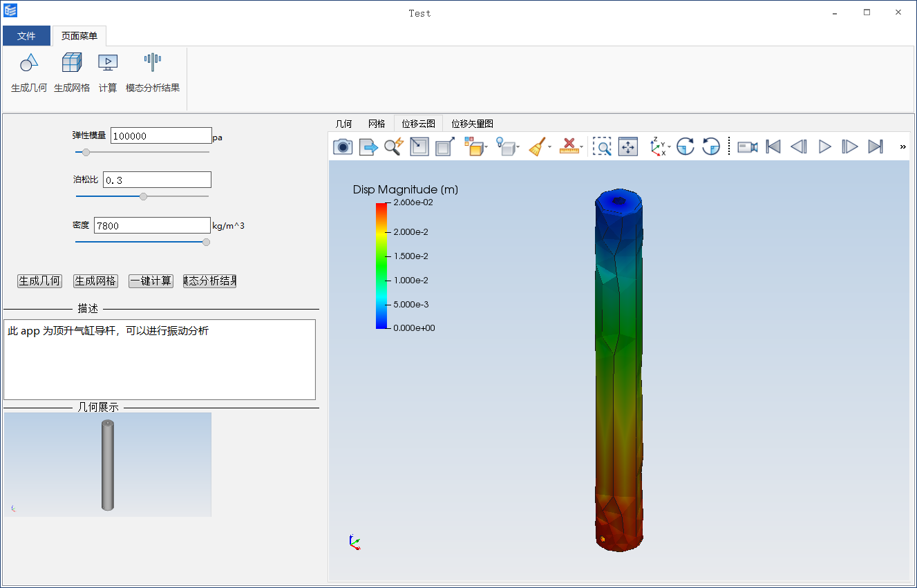This screenshot has height=588, width=917.
Task: Switch to the 网格 view tab
Action: 377,124
